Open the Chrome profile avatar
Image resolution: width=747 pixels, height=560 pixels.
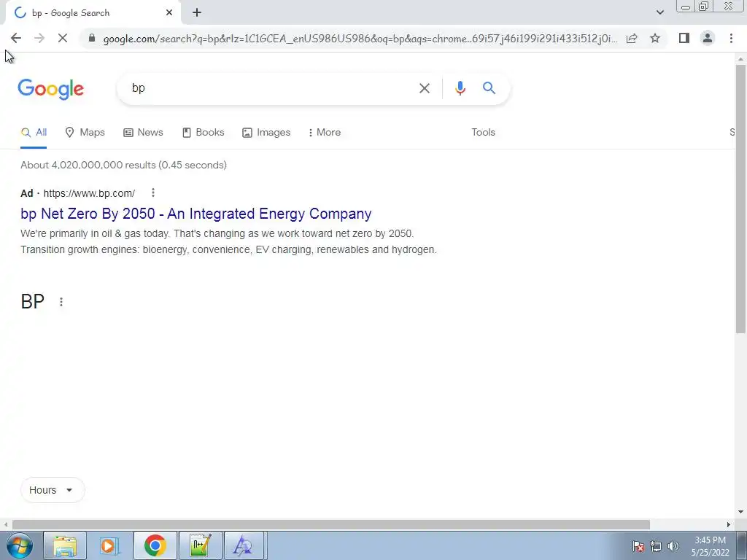708,38
